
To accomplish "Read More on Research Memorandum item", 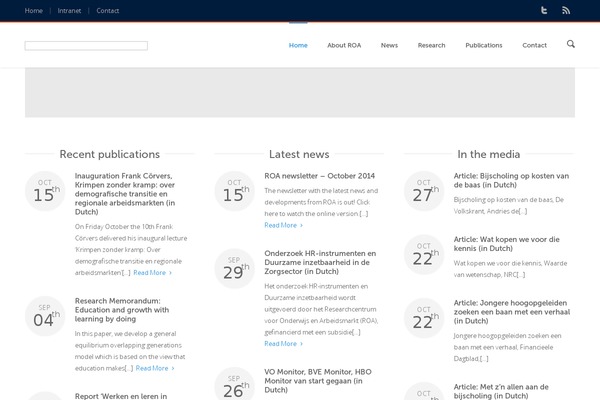I will click(x=155, y=368).
